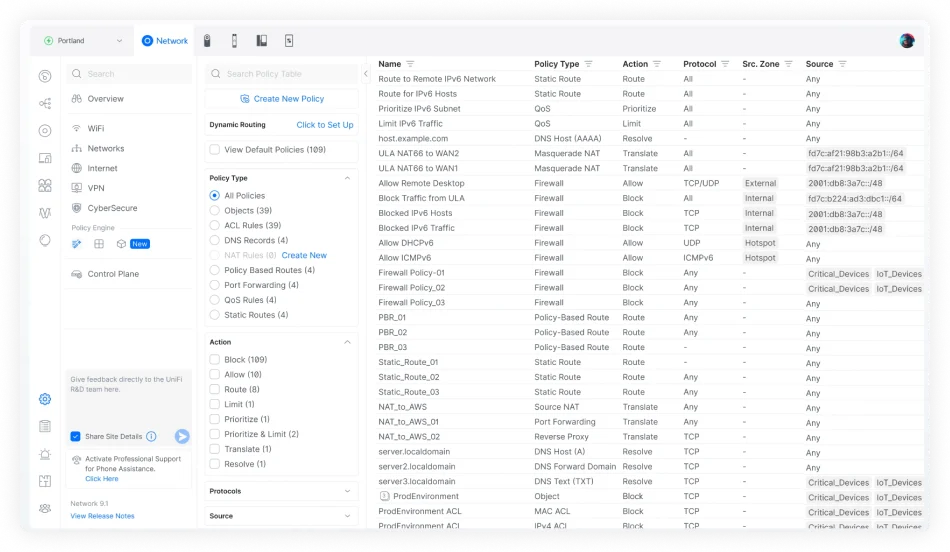The width and height of the screenshot is (950, 552).
Task: Open the alarm siren icon in rail
Action: click(x=45, y=454)
